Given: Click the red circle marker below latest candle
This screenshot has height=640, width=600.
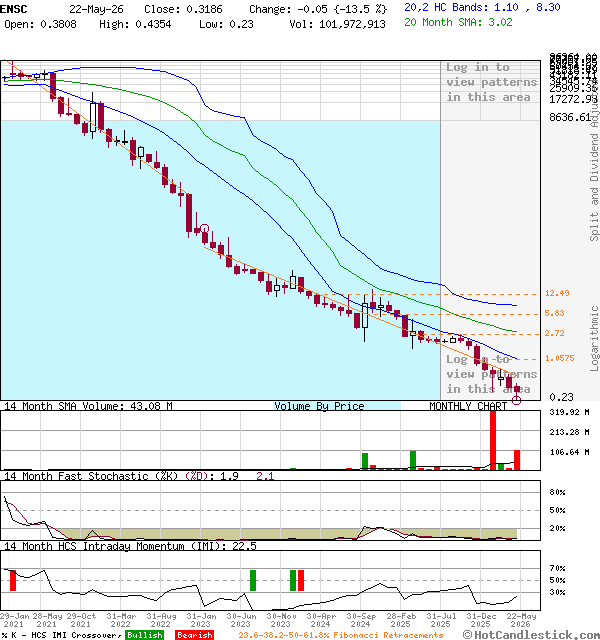Looking at the screenshot, I should [x=516, y=400].
